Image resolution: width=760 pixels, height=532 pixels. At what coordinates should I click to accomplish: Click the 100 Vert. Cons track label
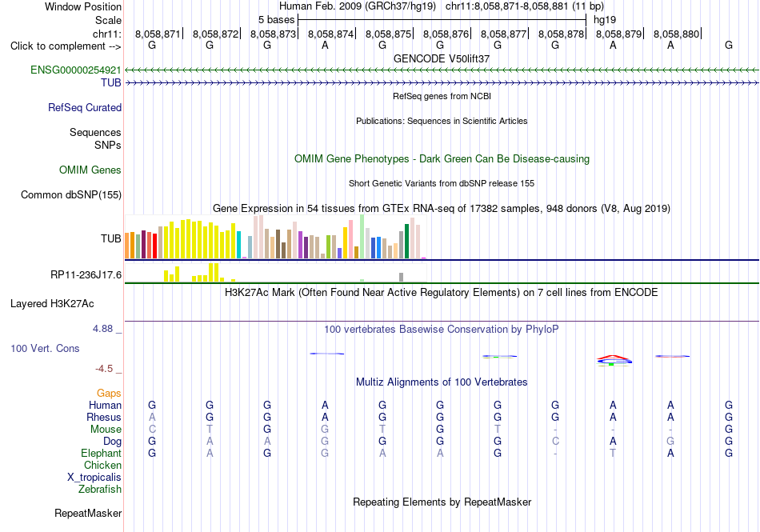click(x=45, y=348)
